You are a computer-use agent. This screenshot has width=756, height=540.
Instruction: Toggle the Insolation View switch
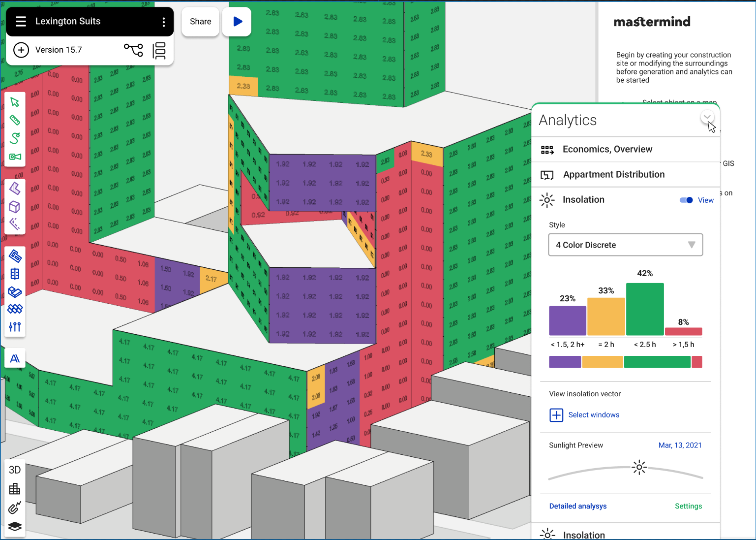[686, 200]
